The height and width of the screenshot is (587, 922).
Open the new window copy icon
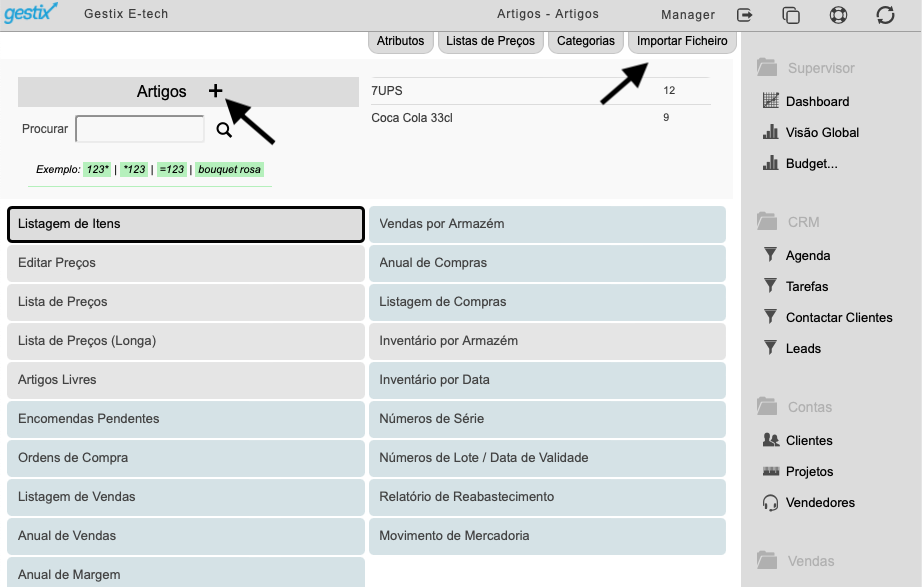tap(791, 15)
